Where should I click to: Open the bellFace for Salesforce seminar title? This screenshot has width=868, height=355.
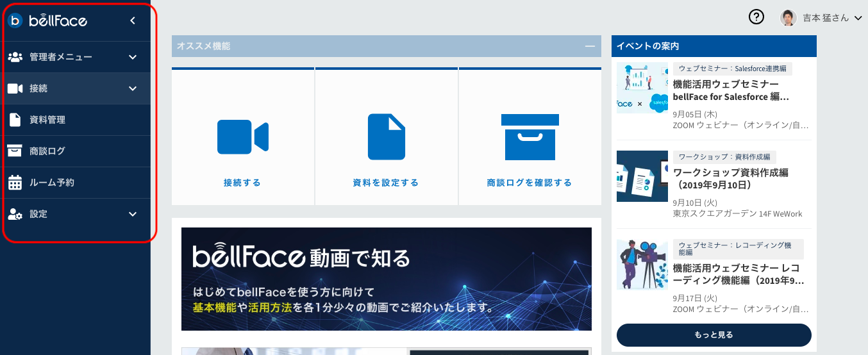(731, 90)
